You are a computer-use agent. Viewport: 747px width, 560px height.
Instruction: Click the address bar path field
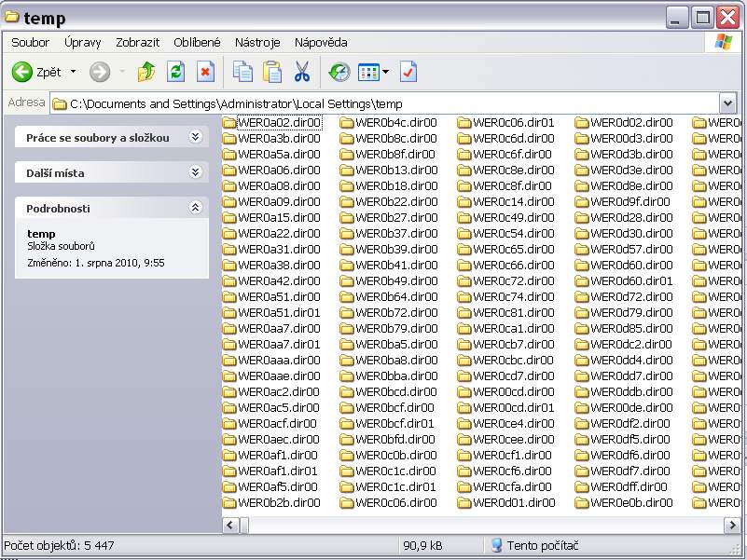point(373,103)
